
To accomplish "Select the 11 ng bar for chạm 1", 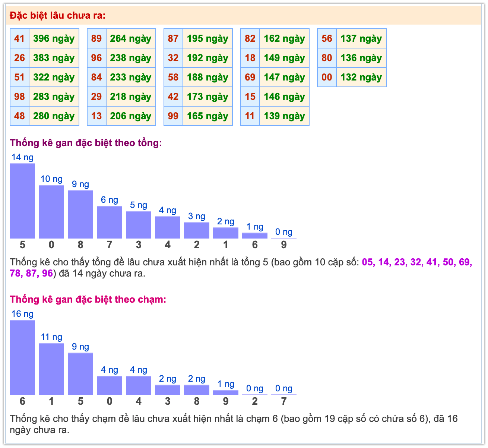I will (x=51, y=369).
